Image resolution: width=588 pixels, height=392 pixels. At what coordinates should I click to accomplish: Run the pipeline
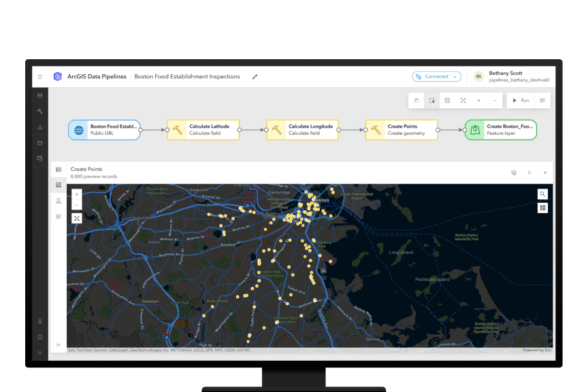(x=520, y=100)
